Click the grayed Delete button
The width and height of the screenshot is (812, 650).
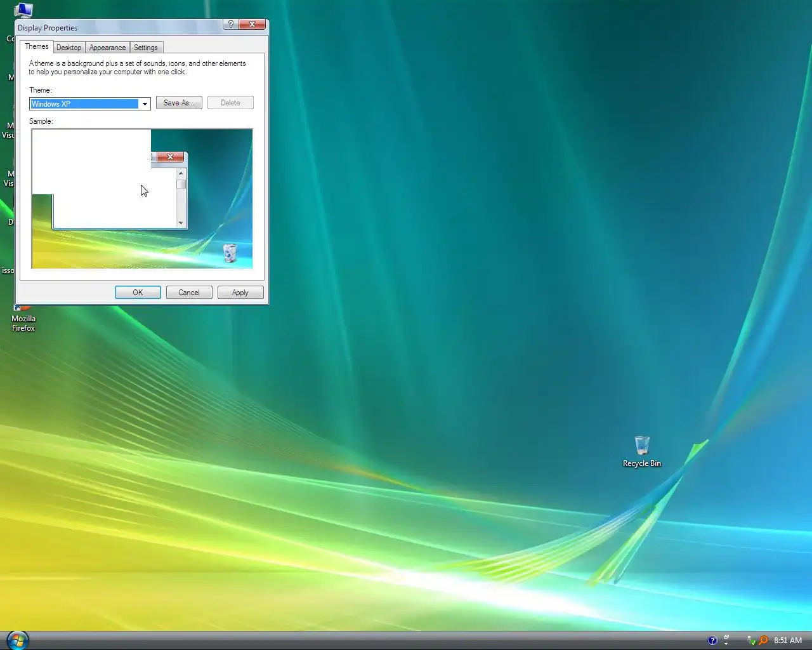(230, 103)
